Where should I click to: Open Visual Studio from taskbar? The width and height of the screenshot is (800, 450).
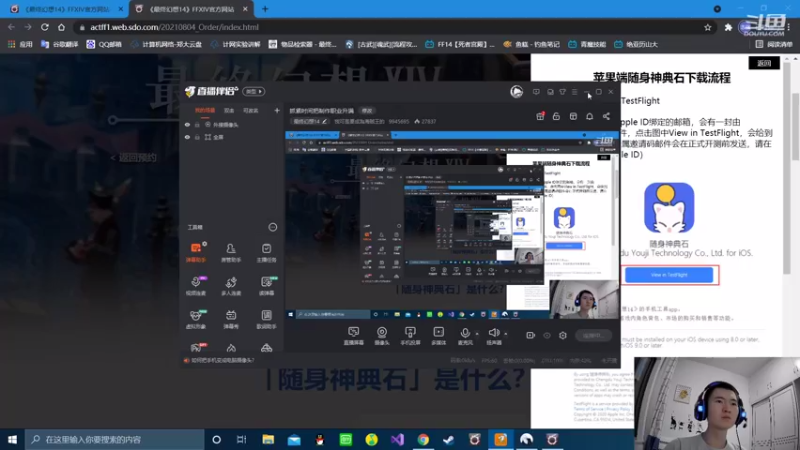397,439
